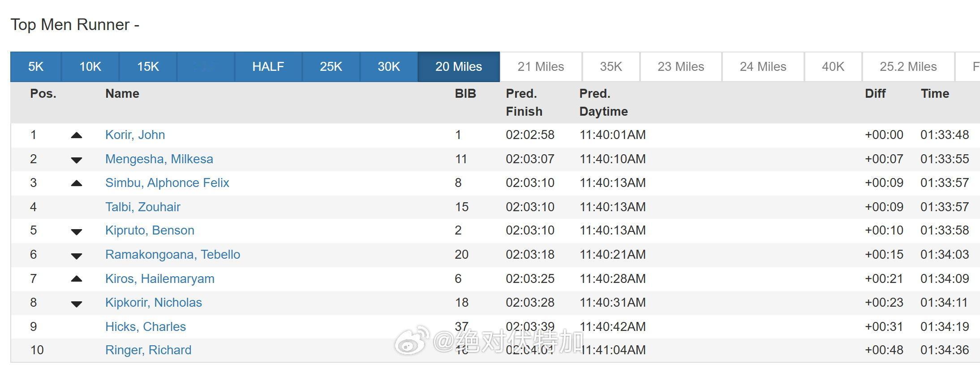This screenshot has width=980, height=365.
Task: Open Talbi, Zouhair runner link
Action: [x=142, y=207]
